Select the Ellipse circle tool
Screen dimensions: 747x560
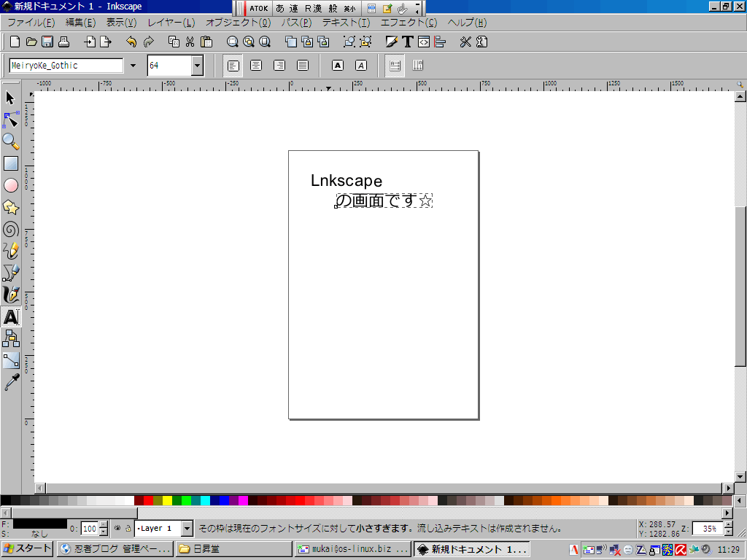[10, 185]
